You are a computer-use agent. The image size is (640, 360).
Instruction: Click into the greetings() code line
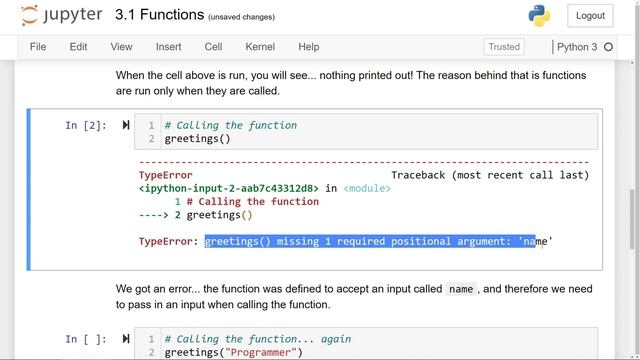(198, 139)
